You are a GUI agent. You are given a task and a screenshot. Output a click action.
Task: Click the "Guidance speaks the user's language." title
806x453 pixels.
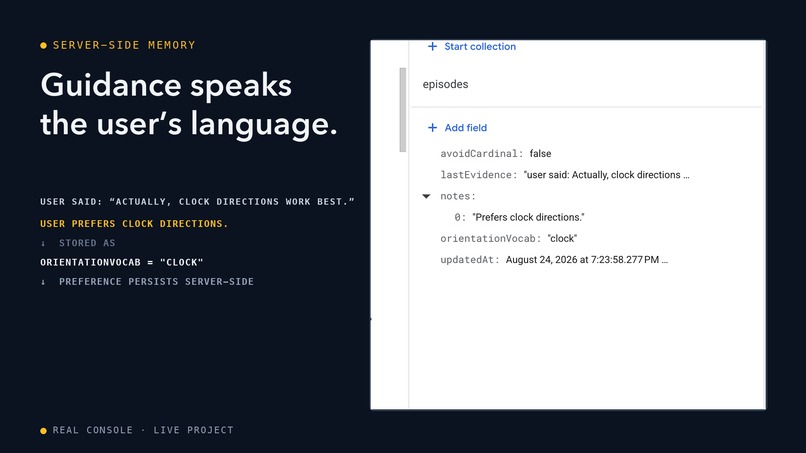point(189,104)
